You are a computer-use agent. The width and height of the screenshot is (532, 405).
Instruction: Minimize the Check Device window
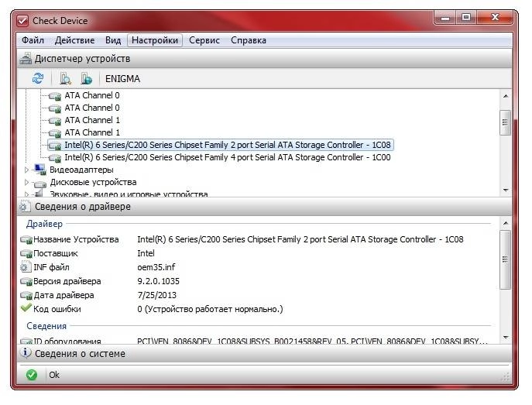pos(444,18)
